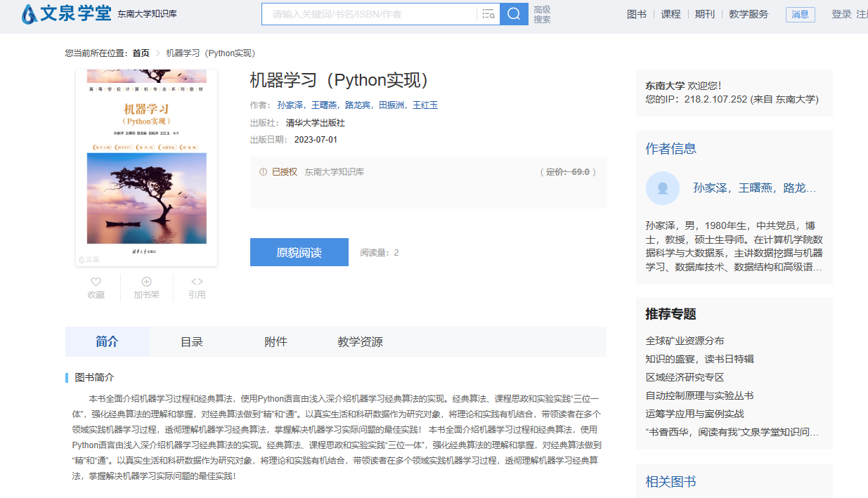Click the 文泉学堂 logo

tap(66, 13)
